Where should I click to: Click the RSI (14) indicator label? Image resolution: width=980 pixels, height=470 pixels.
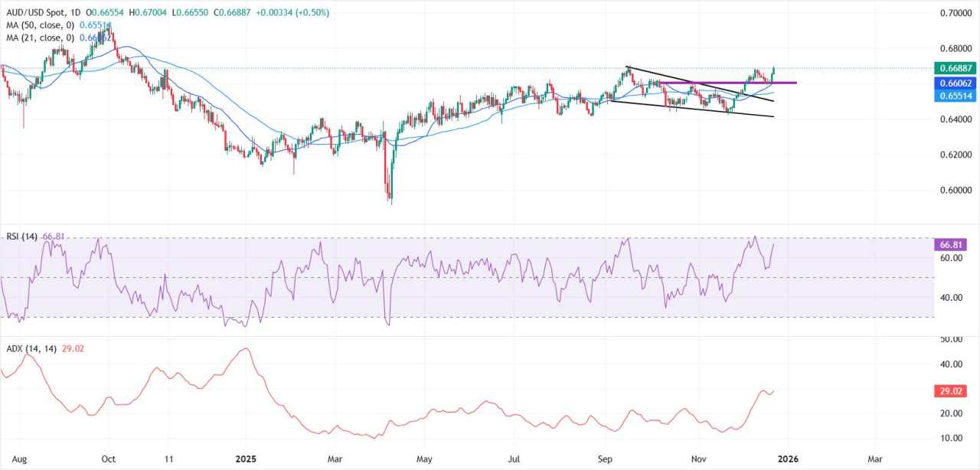tap(20, 237)
